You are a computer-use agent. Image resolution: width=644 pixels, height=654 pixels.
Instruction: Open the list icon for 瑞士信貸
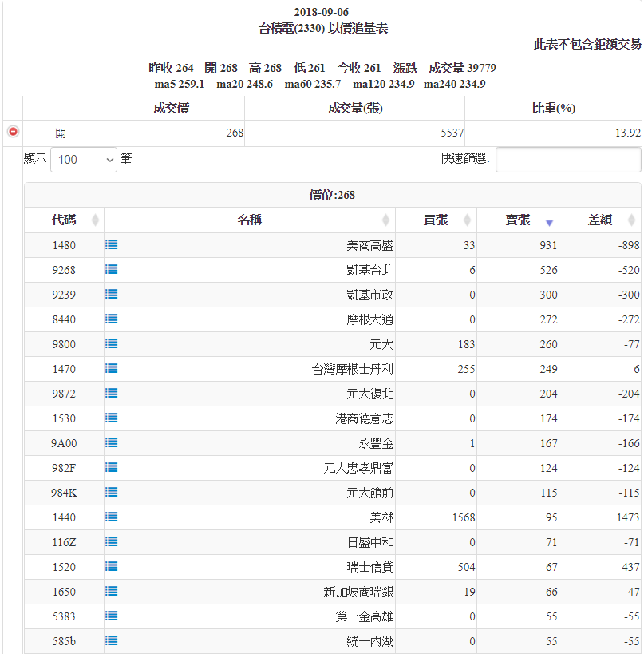tap(112, 567)
